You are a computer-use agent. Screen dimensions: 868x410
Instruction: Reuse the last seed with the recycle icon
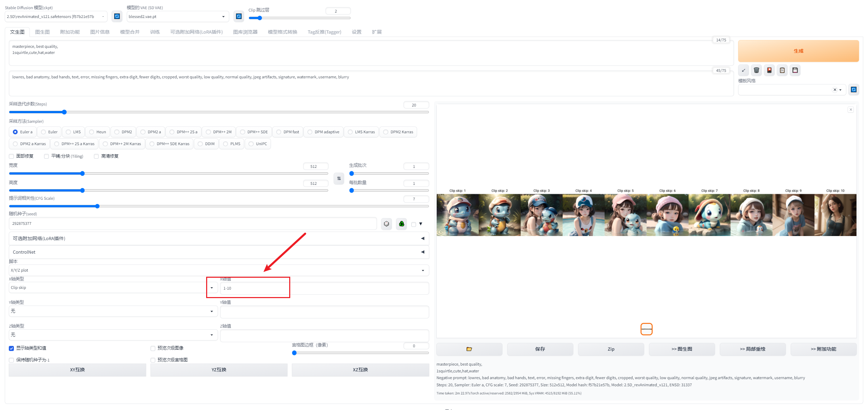[x=401, y=224]
